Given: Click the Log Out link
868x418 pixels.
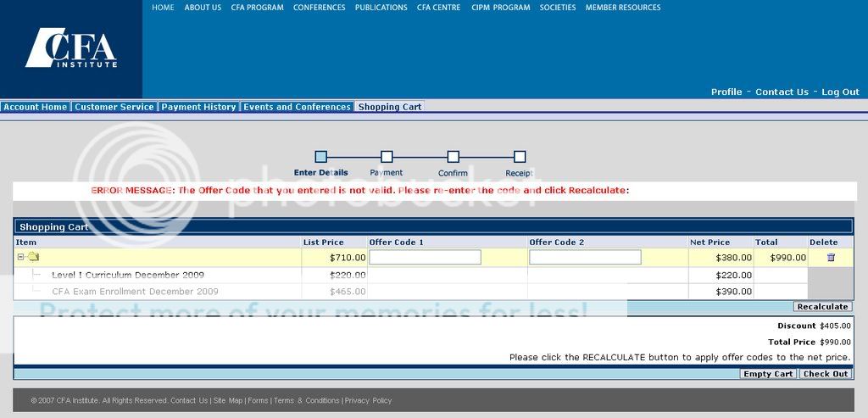Looking at the screenshot, I should [x=840, y=92].
